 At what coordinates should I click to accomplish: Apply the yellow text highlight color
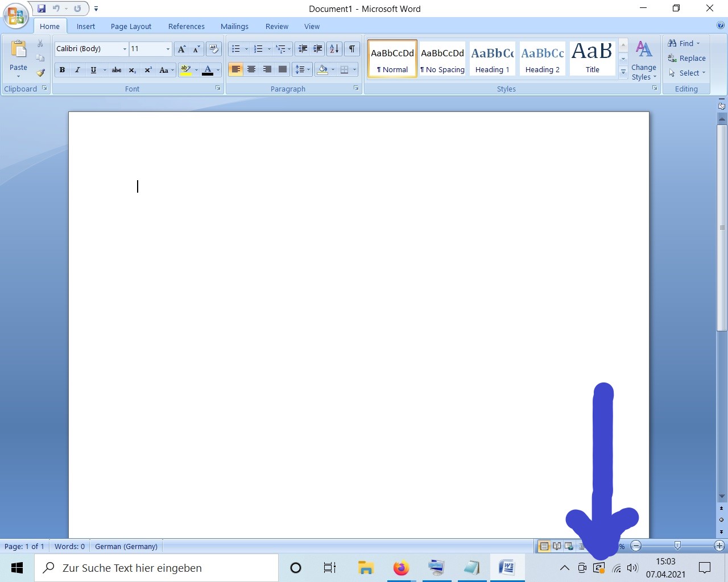click(x=185, y=70)
